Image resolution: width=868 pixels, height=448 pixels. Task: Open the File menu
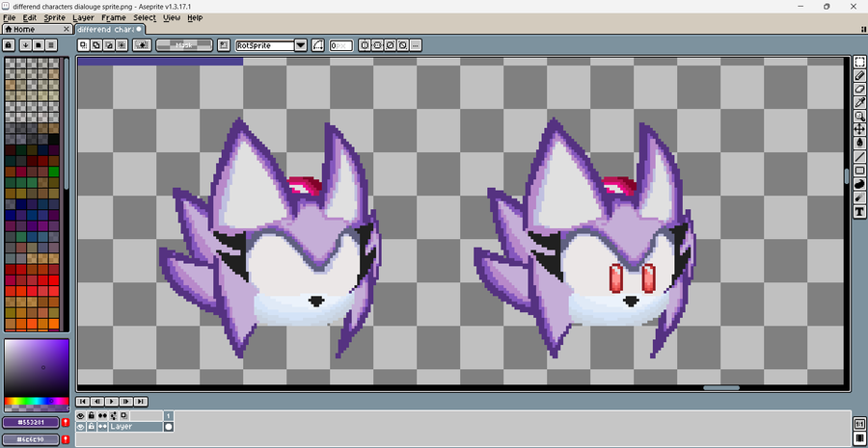point(10,17)
